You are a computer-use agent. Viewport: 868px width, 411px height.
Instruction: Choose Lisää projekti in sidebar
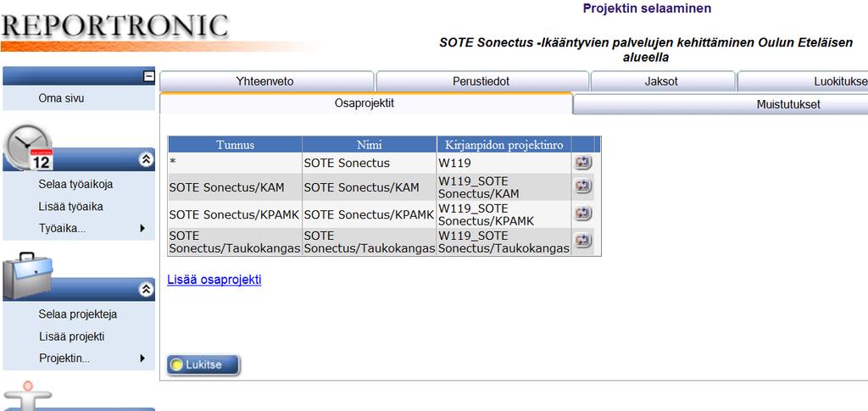pos(71,336)
